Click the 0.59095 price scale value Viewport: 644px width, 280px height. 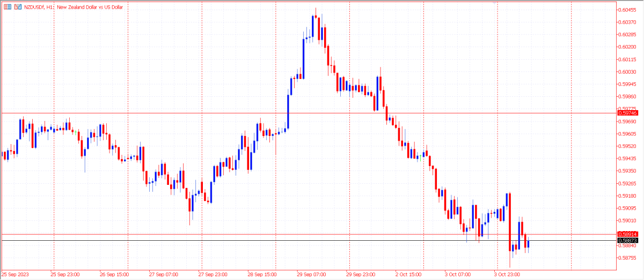[x=628, y=208]
